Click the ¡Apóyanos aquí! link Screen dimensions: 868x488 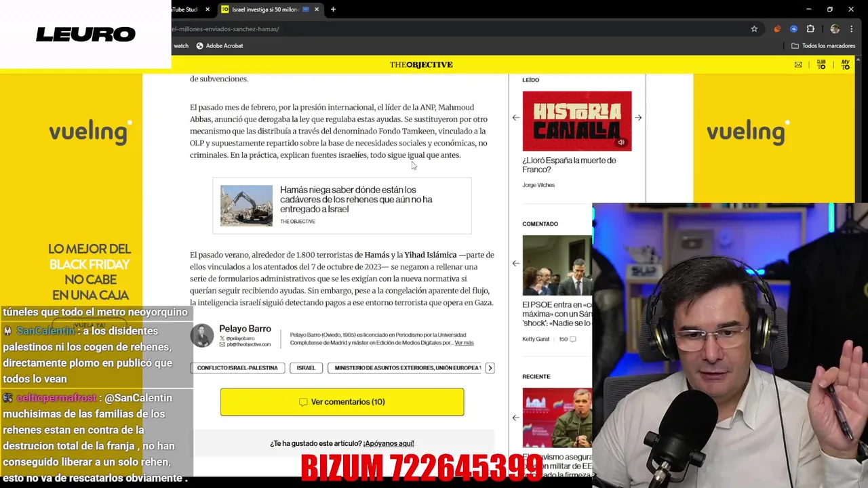coord(389,443)
